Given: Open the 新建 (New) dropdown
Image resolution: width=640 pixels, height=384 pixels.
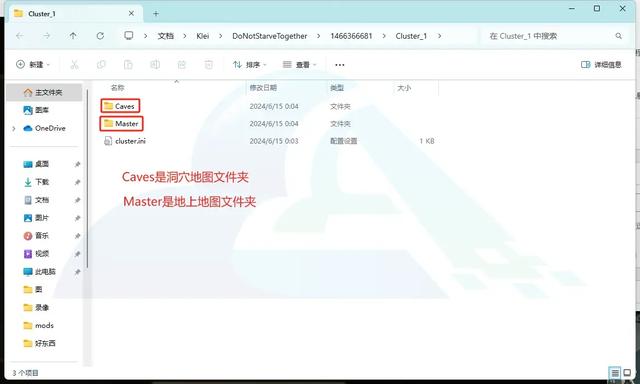Looking at the screenshot, I should pyautogui.click(x=33, y=64).
